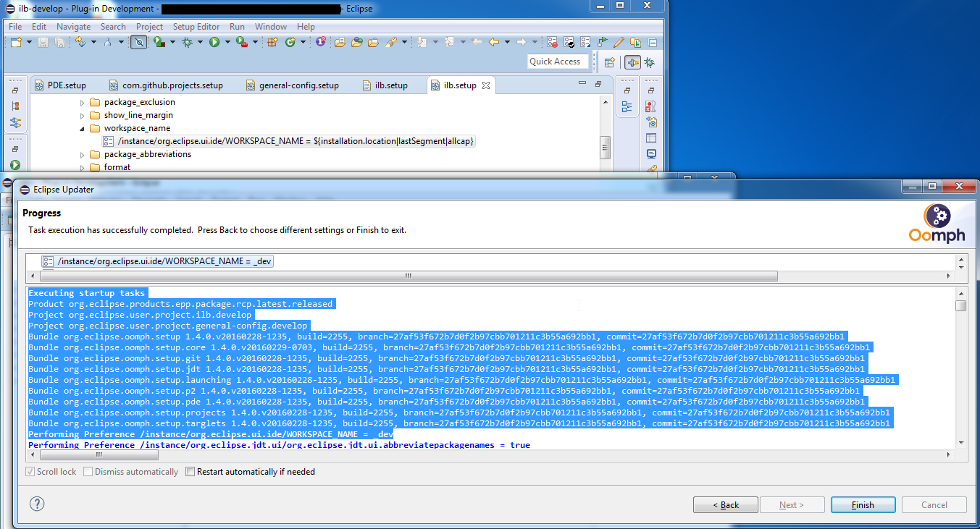The image size is (980, 529).
Task: Click the 'Executing startup tasks' log line
Action: 87,293
